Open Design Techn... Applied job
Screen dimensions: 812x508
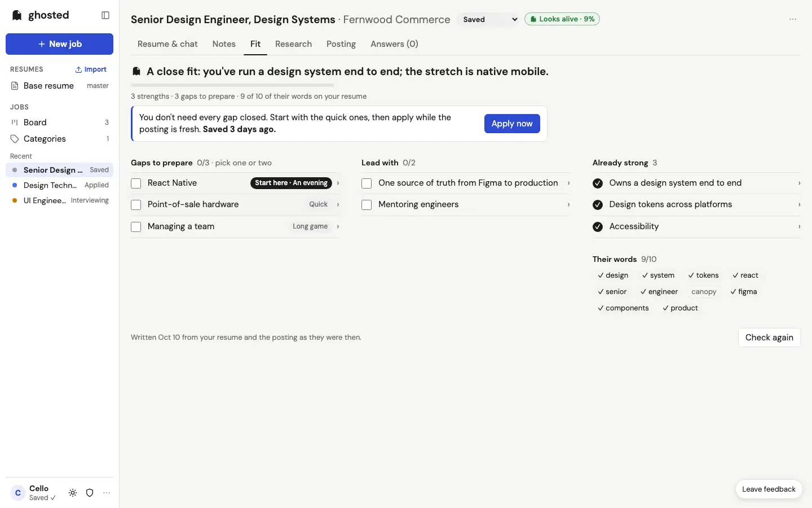(59, 185)
